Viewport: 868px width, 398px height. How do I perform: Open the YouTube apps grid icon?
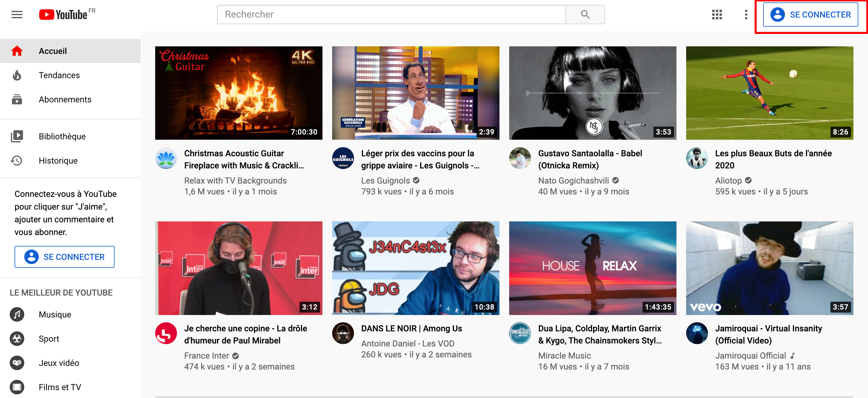(x=717, y=15)
